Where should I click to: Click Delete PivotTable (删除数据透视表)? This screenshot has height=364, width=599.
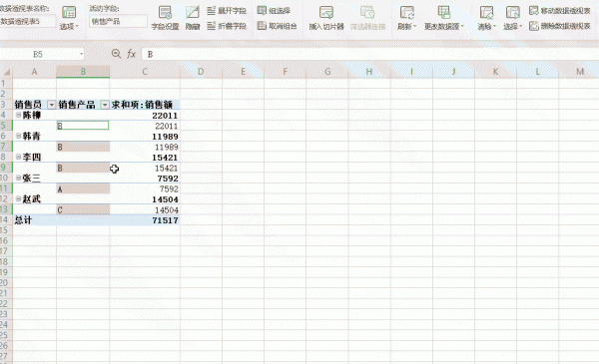(x=560, y=26)
